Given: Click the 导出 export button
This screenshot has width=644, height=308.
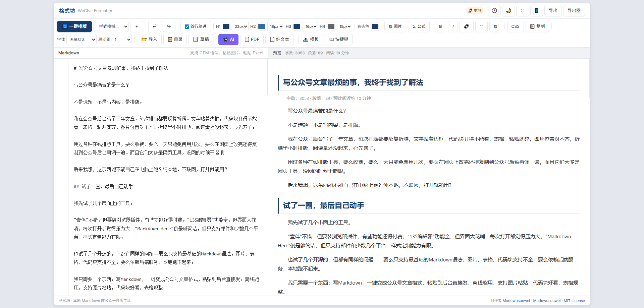Looking at the screenshot, I should point(553,11).
